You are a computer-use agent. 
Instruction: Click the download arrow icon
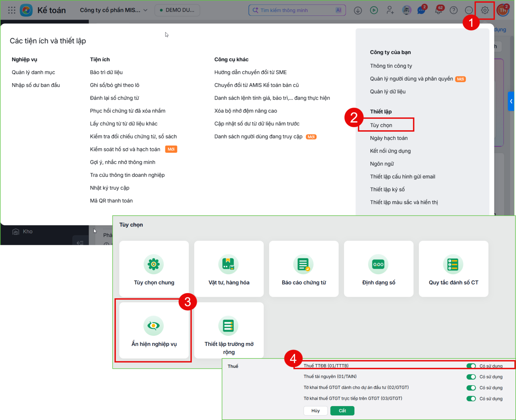[x=358, y=10]
